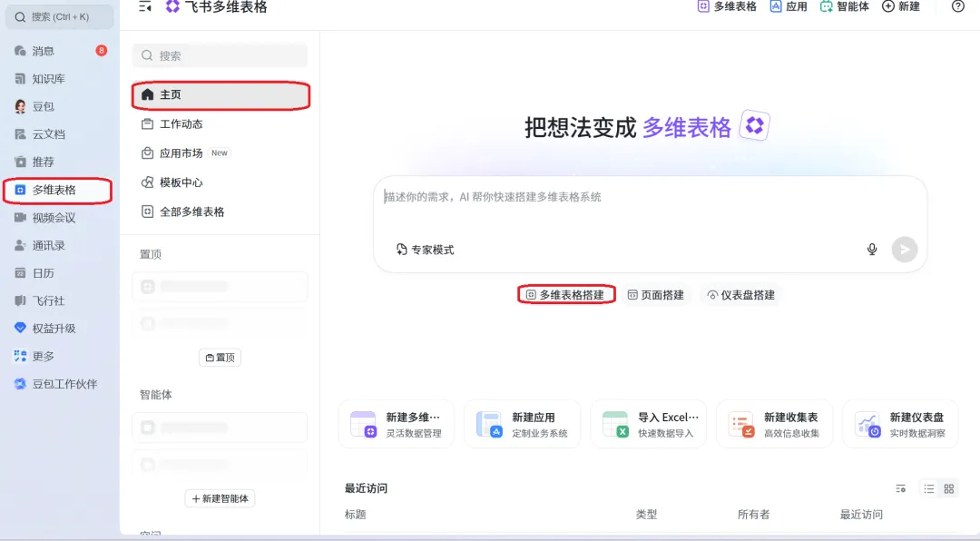Click the 新建智能体 button
The width and height of the screenshot is (980, 541).
(220, 498)
